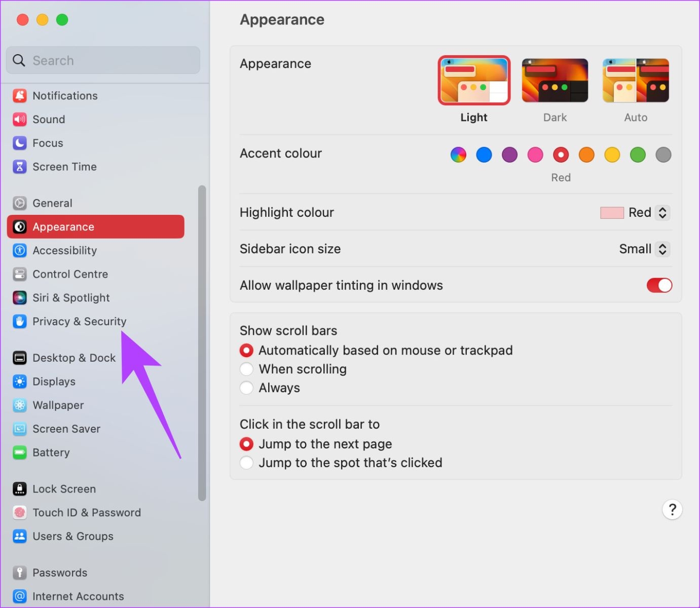Click the Light label under thumbnail
The width and height of the screenshot is (700, 608).
(474, 118)
